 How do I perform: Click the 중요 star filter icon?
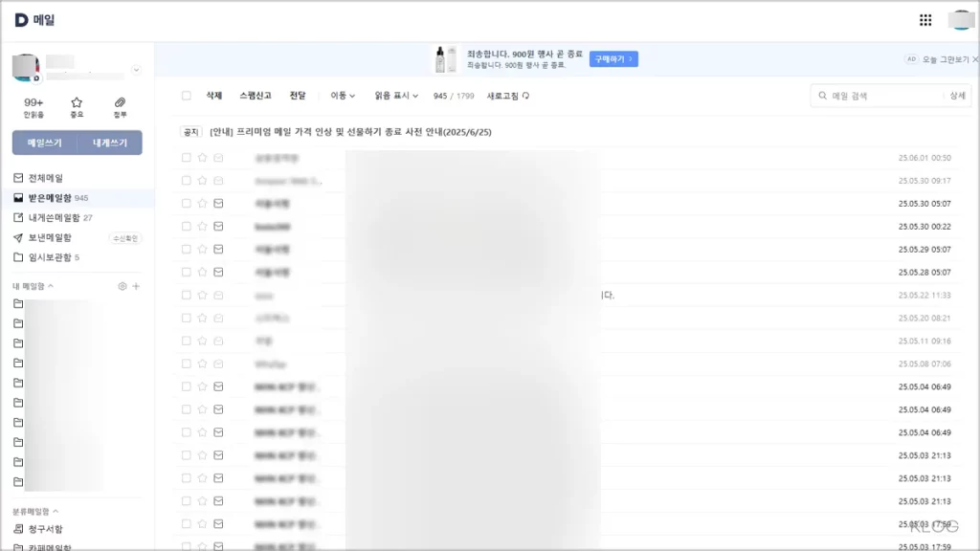click(77, 103)
